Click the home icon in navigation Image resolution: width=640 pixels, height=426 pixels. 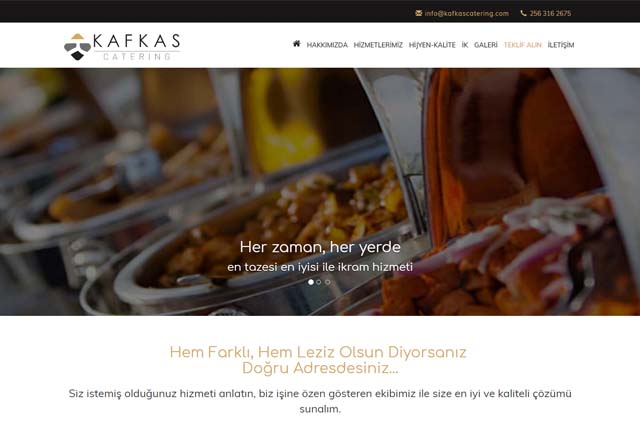click(x=296, y=44)
